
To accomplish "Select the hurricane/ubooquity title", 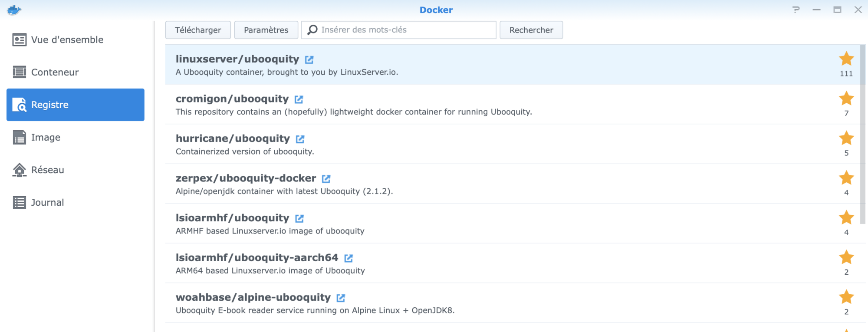I will click(x=233, y=138).
